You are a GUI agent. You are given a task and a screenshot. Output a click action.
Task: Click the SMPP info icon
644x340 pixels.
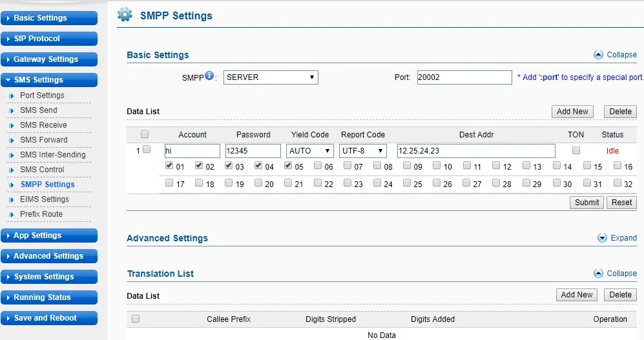click(x=209, y=76)
